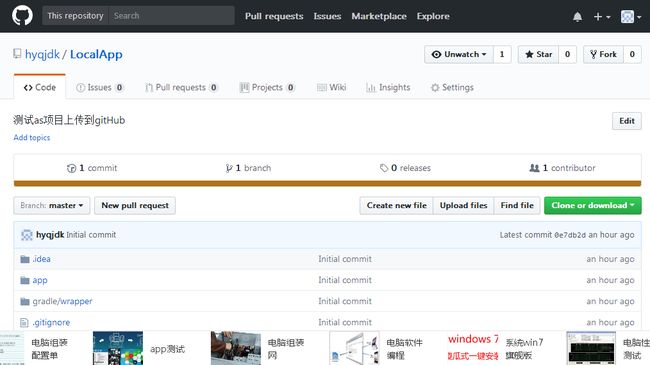
Task: Expand the Branch: master dropdown
Action: 52,206
